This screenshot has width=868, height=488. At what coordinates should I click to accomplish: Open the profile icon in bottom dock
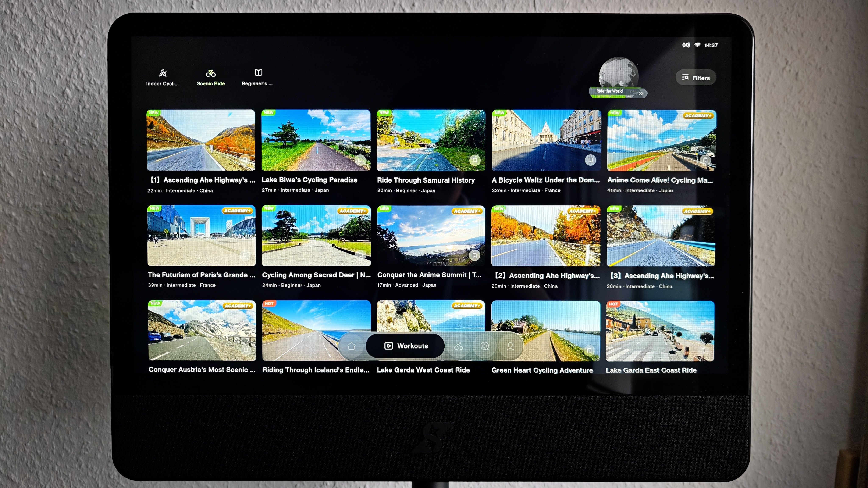click(510, 346)
